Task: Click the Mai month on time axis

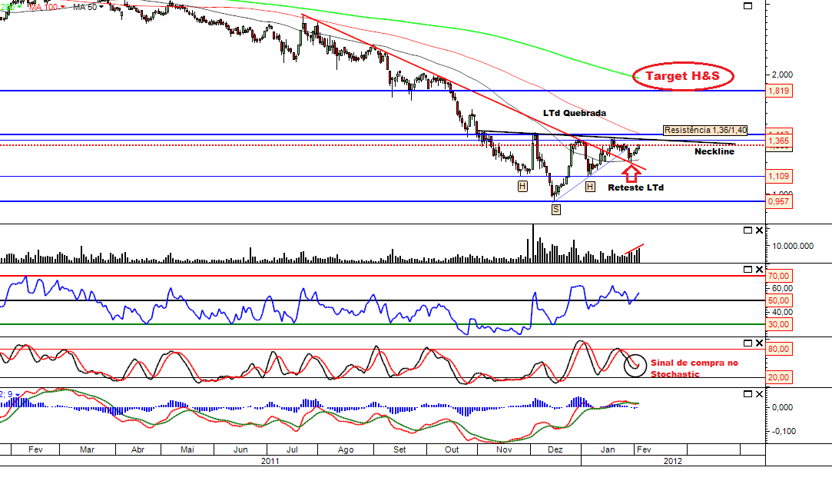Action: (187, 449)
